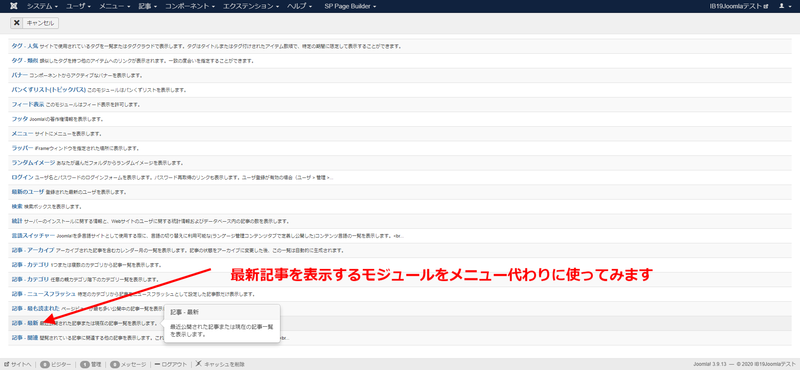This screenshot has height=370, width=800.
Task: Open the システム menu
Action: coord(42,6)
